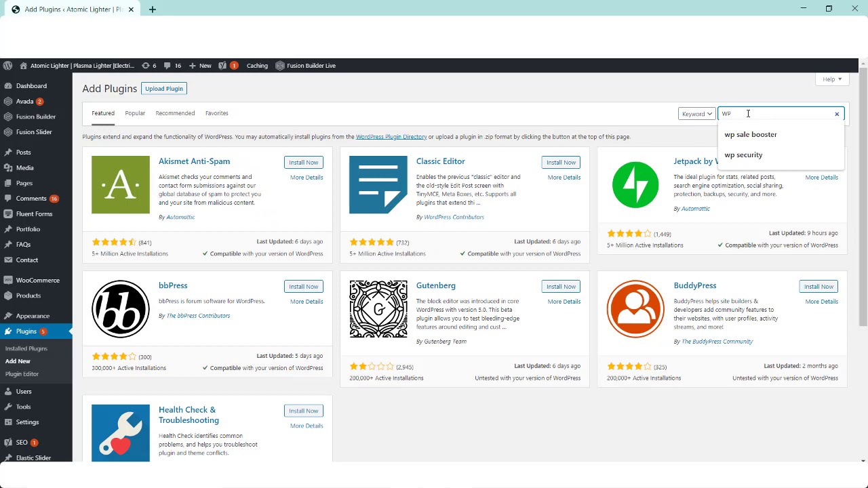This screenshot has height=488, width=868.
Task: Open FAQs in the sidebar
Action: tap(23, 245)
